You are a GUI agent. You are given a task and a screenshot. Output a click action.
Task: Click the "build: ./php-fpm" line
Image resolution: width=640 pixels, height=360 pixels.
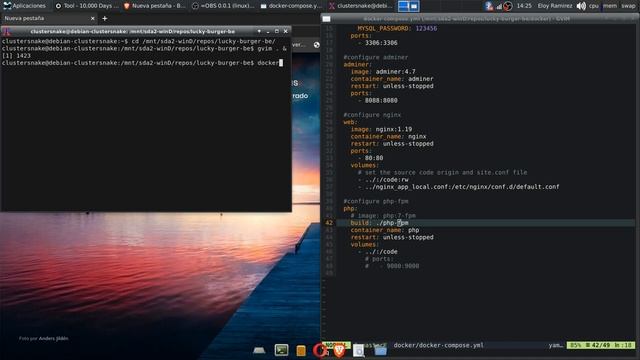[379, 223]
